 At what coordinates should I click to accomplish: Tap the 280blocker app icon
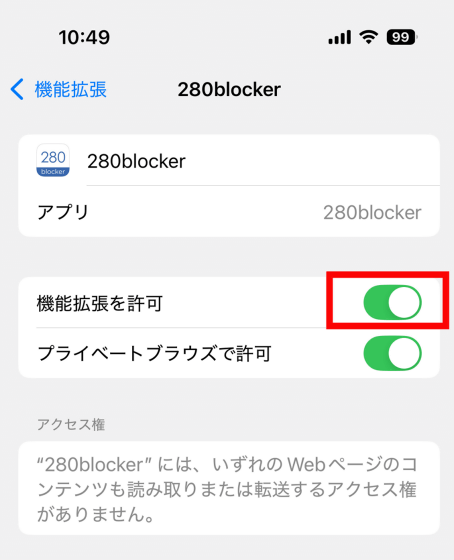point(53,160)
